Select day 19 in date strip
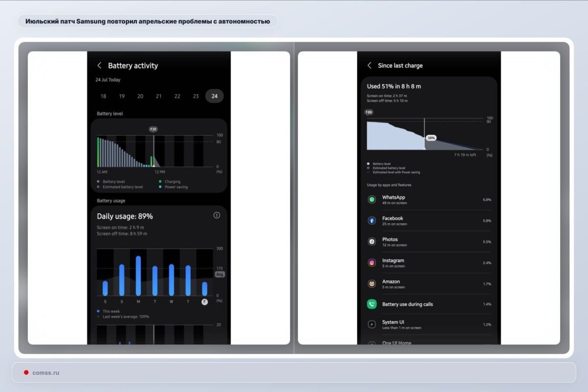The height and width of the screenshot is (392, 588). point(122,97)
